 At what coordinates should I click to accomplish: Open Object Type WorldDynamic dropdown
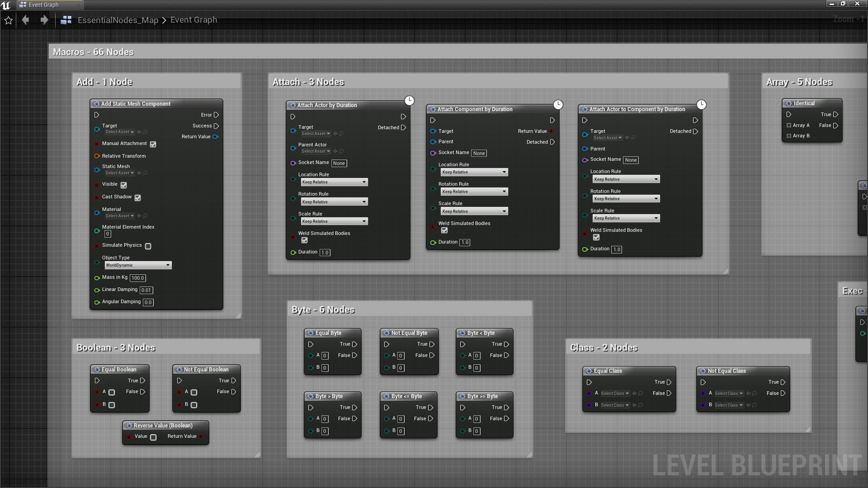pyautogui.click(x=138, y=265)
